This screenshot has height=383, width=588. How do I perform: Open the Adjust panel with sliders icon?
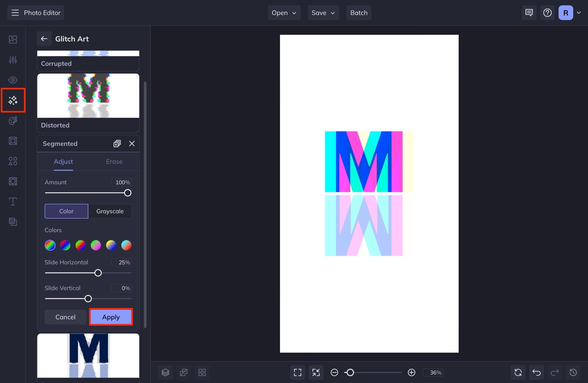(13, 60)
